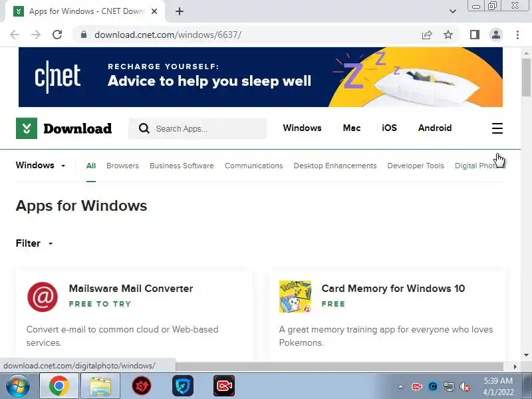Click the iOS navigation link
The height and width of the screenshot is (399, 532).
pos(389,128)
